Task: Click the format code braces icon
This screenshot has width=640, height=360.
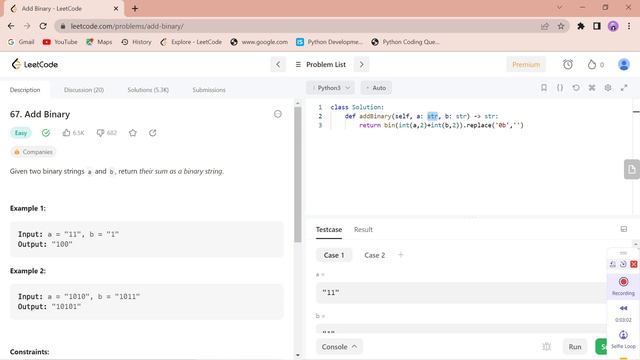Action: pos(560,88)
